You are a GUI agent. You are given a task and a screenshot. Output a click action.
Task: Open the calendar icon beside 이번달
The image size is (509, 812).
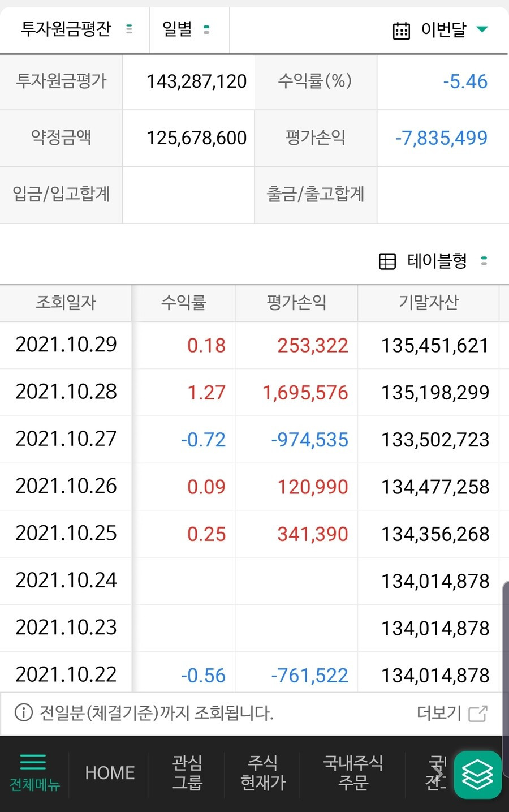click(x=401, y=30)
